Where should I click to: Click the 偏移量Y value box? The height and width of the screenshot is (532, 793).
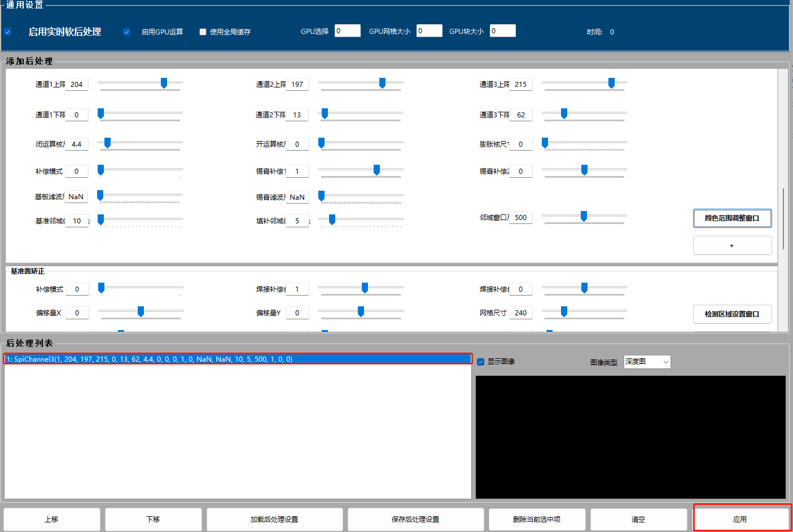coord(297,313)
